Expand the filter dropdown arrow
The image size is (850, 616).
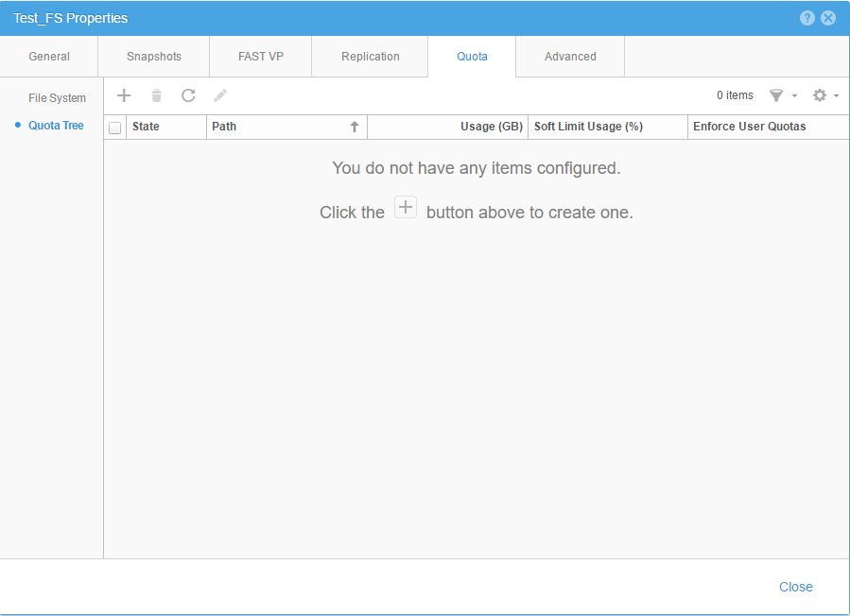[x=794, y=96]
